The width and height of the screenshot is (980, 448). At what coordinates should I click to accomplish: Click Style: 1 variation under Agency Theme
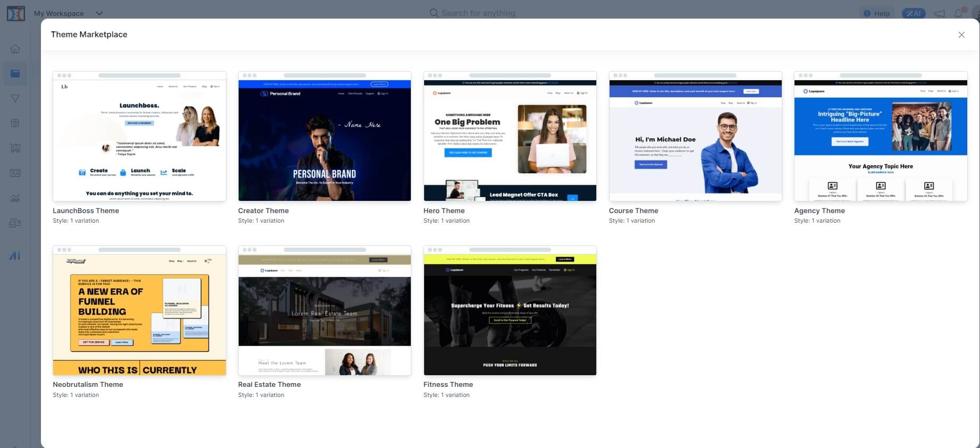click(817, 221)
